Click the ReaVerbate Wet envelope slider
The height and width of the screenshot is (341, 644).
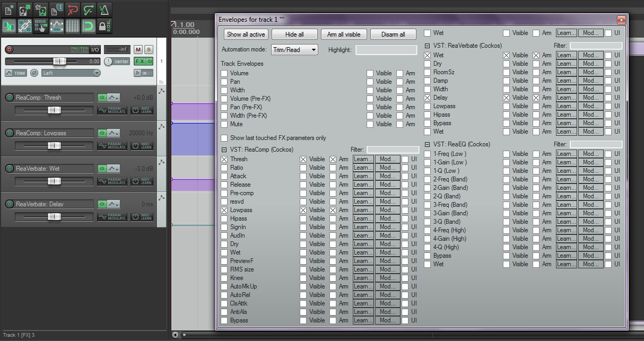coord(54,181)
